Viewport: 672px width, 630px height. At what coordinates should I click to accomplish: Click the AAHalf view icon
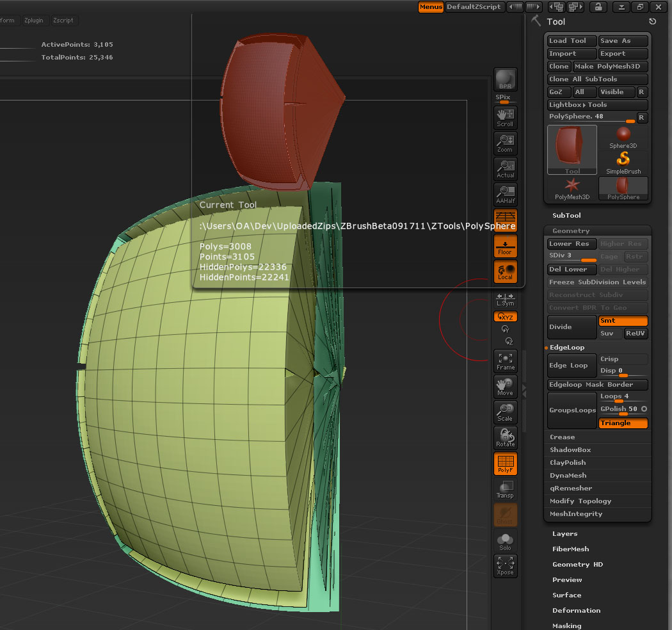click(506, 195)
